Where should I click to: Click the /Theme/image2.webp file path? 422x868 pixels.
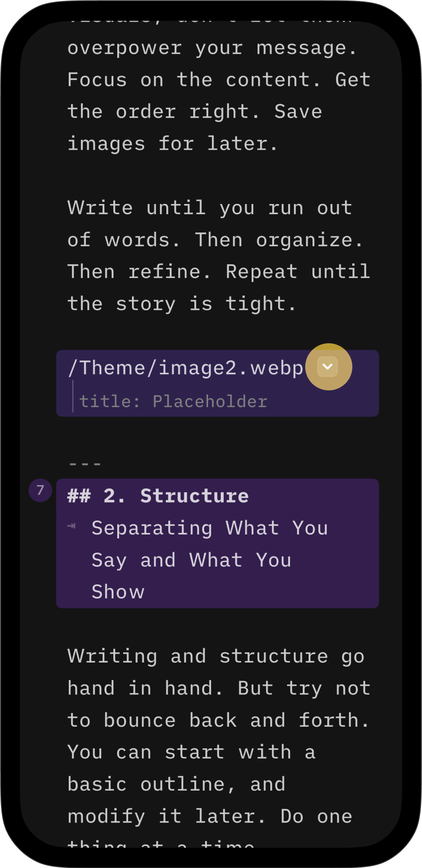(185, 368)
